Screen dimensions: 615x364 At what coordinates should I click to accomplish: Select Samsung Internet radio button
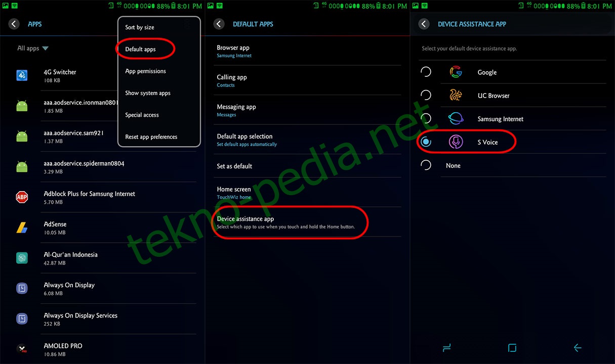point(426,119)
